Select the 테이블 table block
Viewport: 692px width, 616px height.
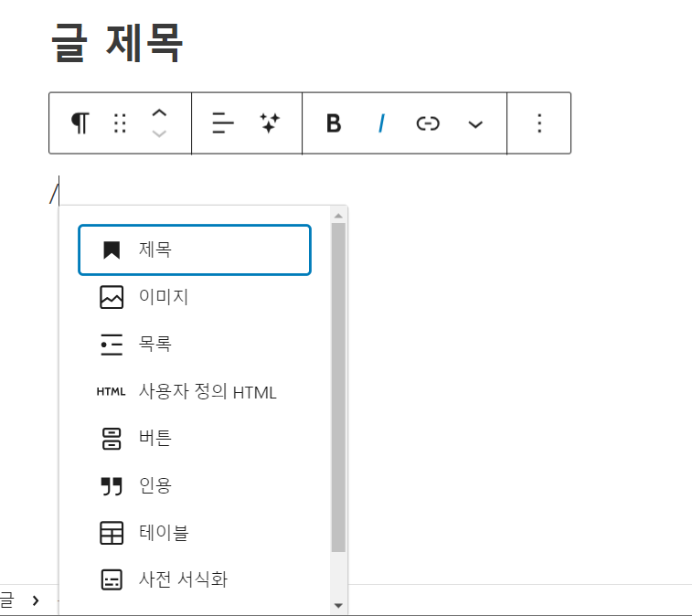point(195,533)
